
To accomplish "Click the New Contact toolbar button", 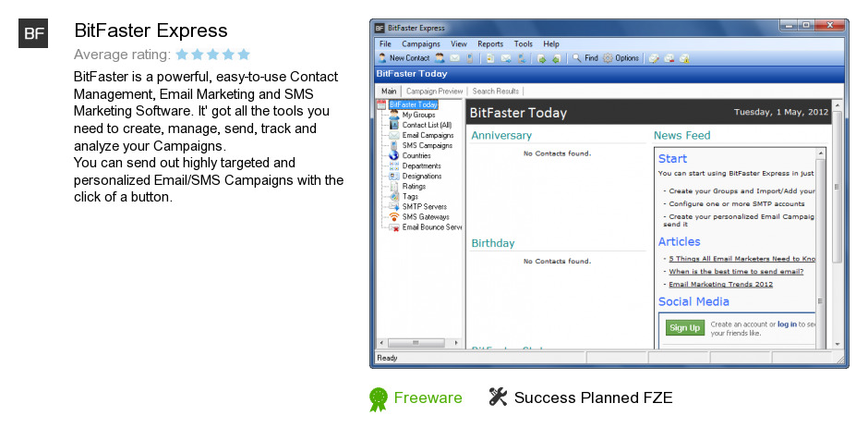I will (404, 57).
